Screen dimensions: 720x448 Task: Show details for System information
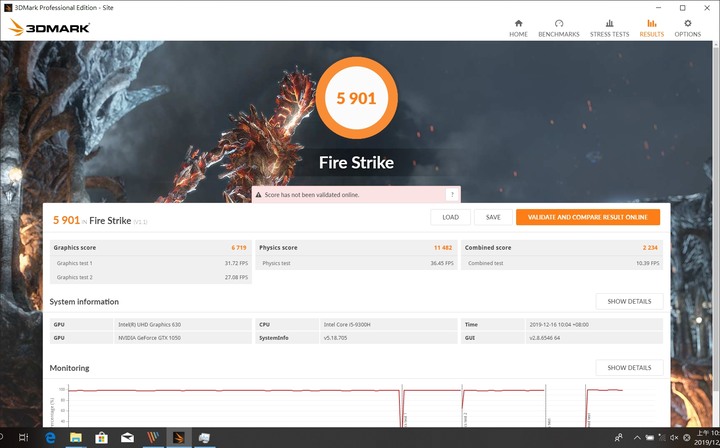[x=629, y=301]
